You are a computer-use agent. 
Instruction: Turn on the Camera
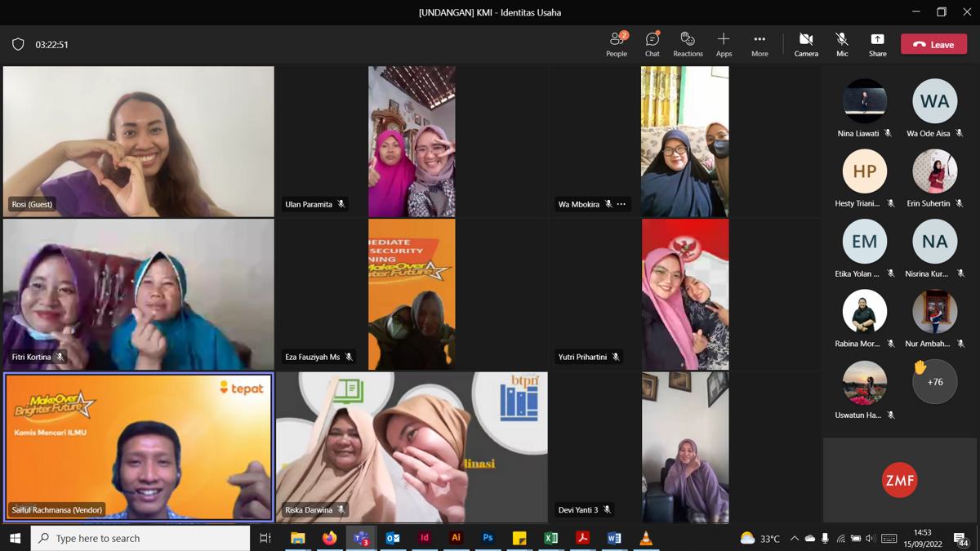[x=806, y=44]
